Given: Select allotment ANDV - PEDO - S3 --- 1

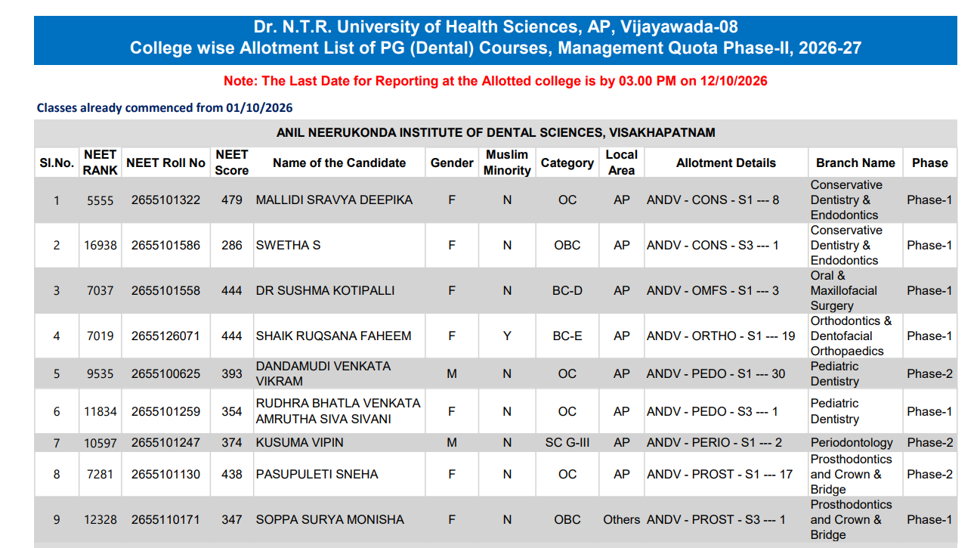Looking at the screenshot, I should (x=712, y=412).
